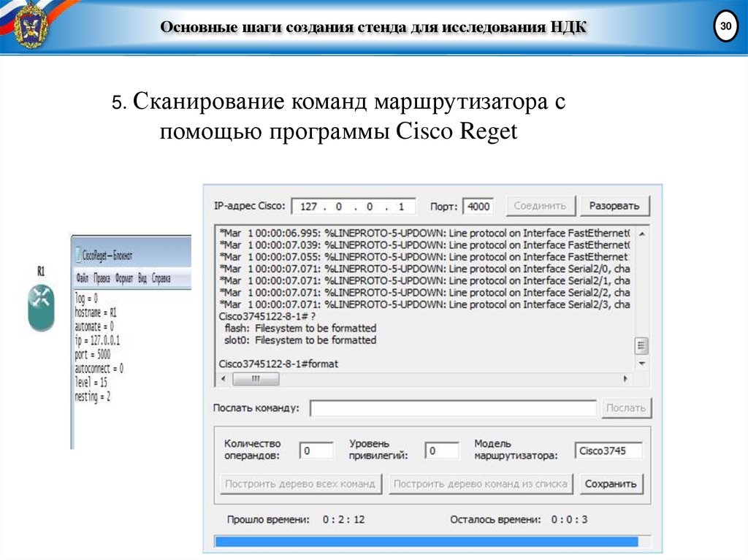
Task: Click the Сохранить button
Action: 612,483
